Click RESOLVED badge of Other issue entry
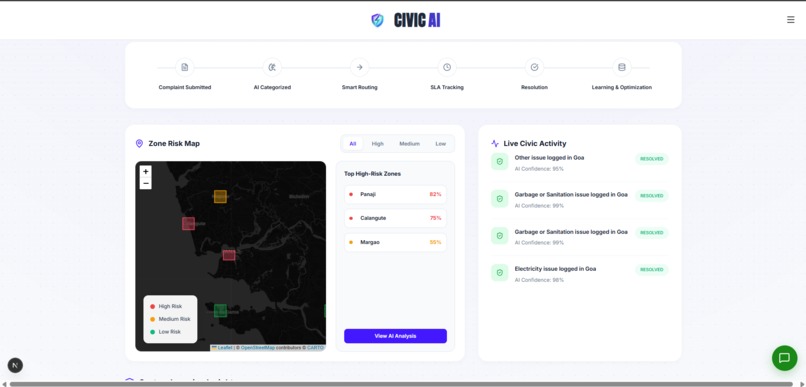This screenshot has height=387, width=806. pyautogui.click(x=652, y=159)
